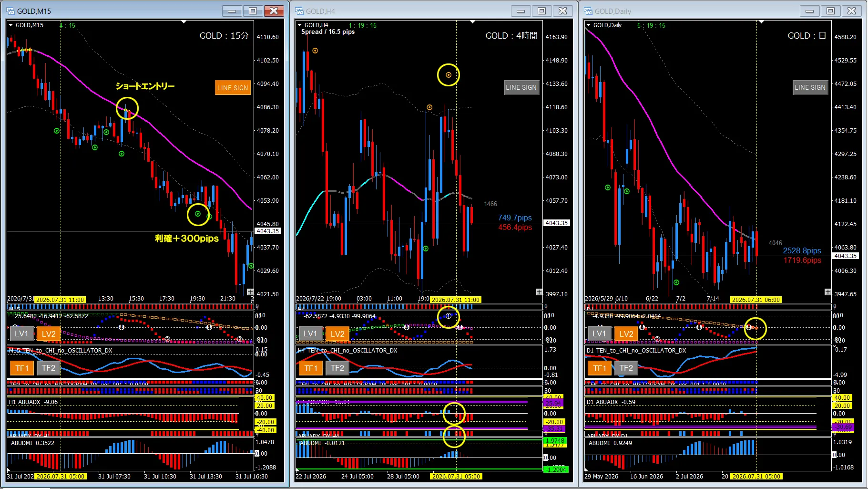Toggle the orange LINE SIGN button on M15 chart
Screen dimensions: 868x489
click(x=233, y=88)
